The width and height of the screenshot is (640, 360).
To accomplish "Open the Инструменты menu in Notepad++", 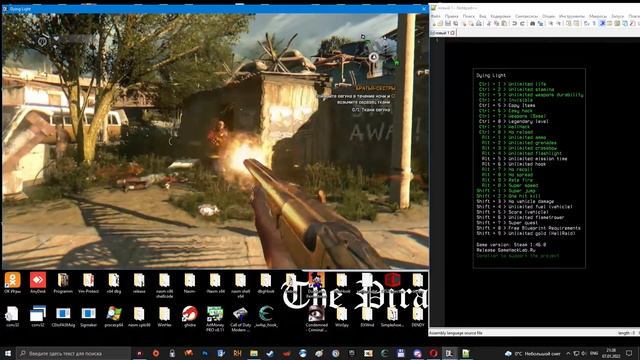I will pyautogui.click(x=571, y=16).
